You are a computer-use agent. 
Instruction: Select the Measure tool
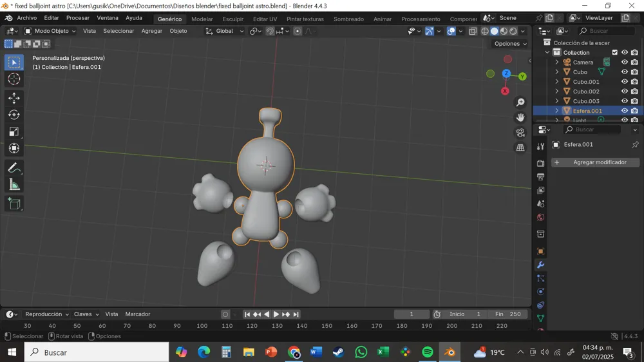pyautogui.click(x=14, y=184)
